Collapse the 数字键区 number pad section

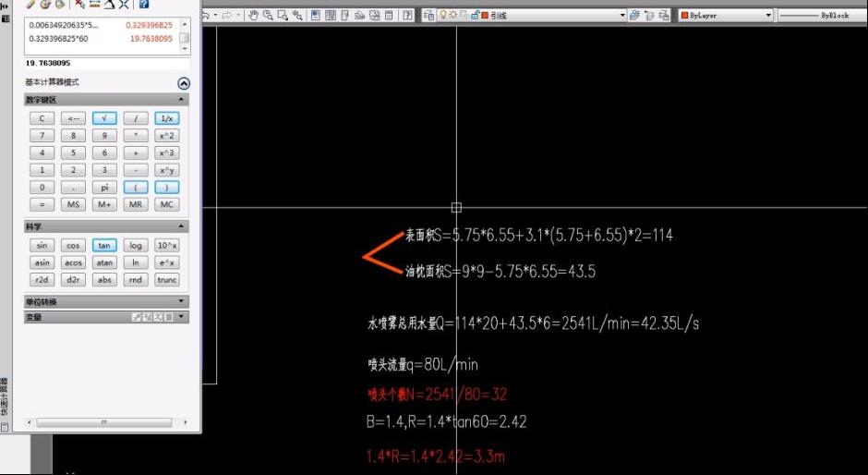coord(181,99)
